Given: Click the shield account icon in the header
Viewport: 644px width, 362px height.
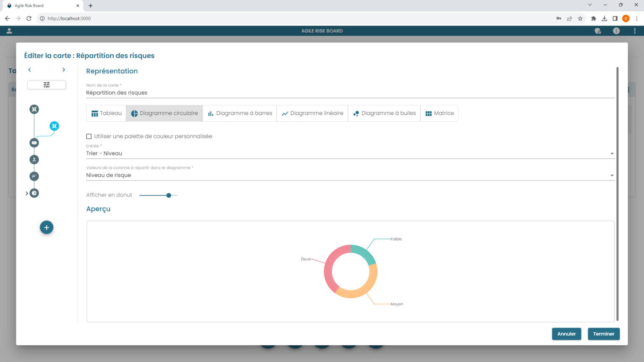Looking at the screenshot, I should click(x=597, y=31).
